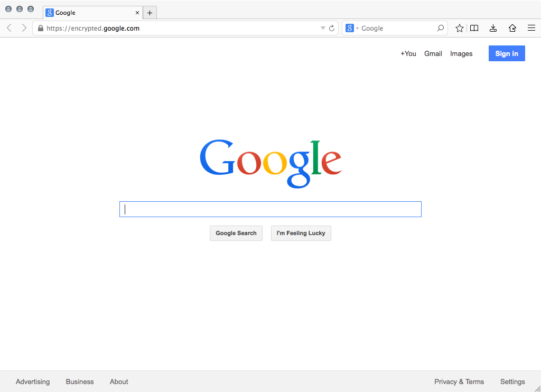The image size is (541, 392).
Task: Open the address bar history dropdown
Action: (323, 29)
